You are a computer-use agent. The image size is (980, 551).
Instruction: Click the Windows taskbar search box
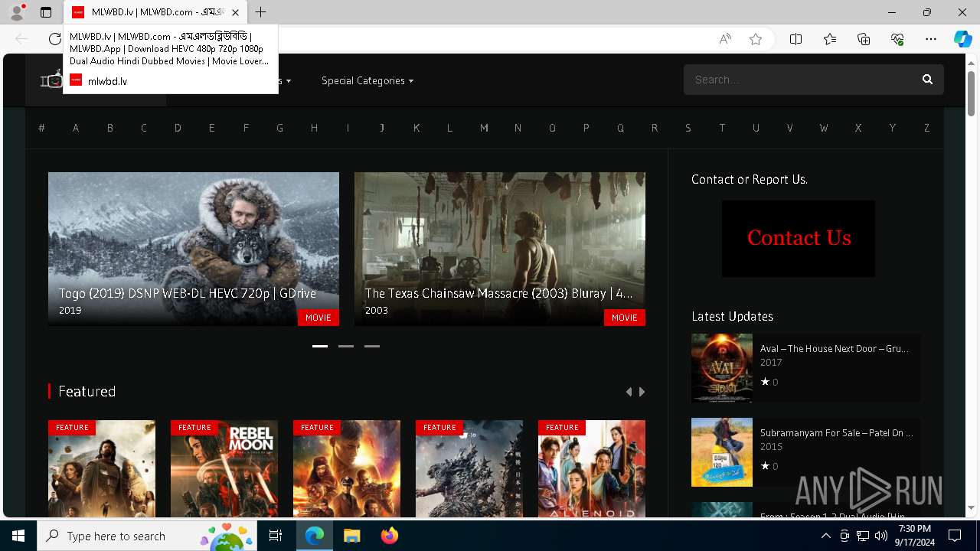[147, 536]
